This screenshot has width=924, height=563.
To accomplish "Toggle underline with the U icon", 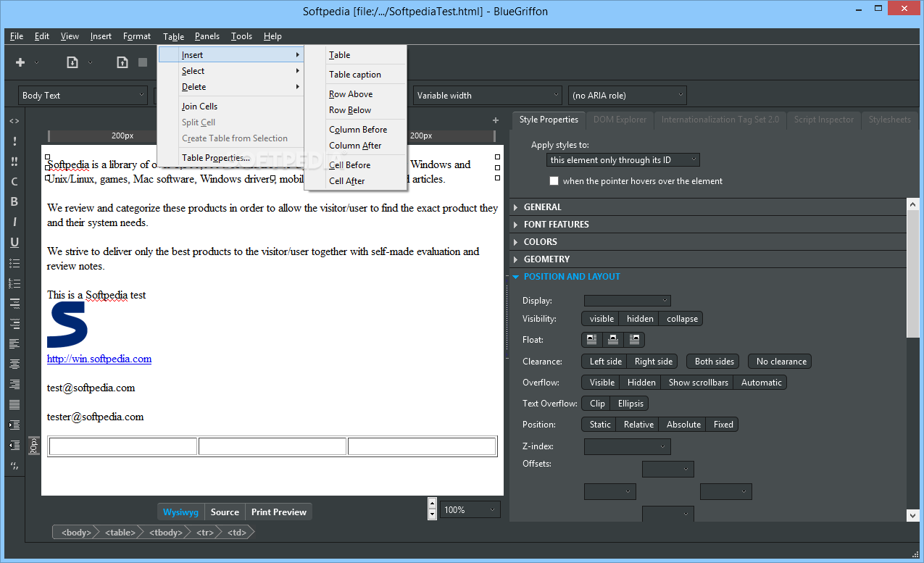I will 14,243.
